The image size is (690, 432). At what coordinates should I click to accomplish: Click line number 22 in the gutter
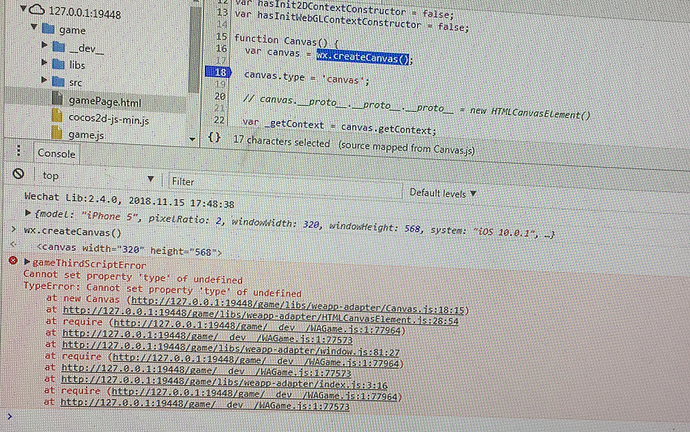click(219, 120)
